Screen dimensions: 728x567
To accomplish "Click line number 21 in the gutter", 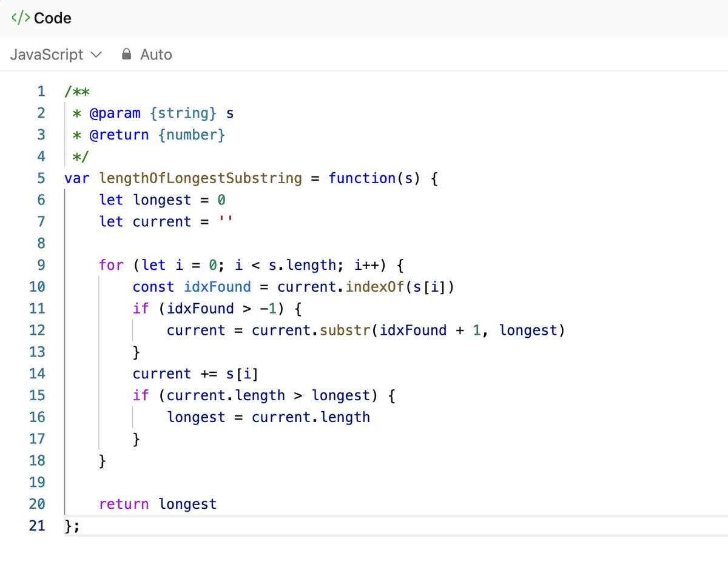I will click(37, 526).
